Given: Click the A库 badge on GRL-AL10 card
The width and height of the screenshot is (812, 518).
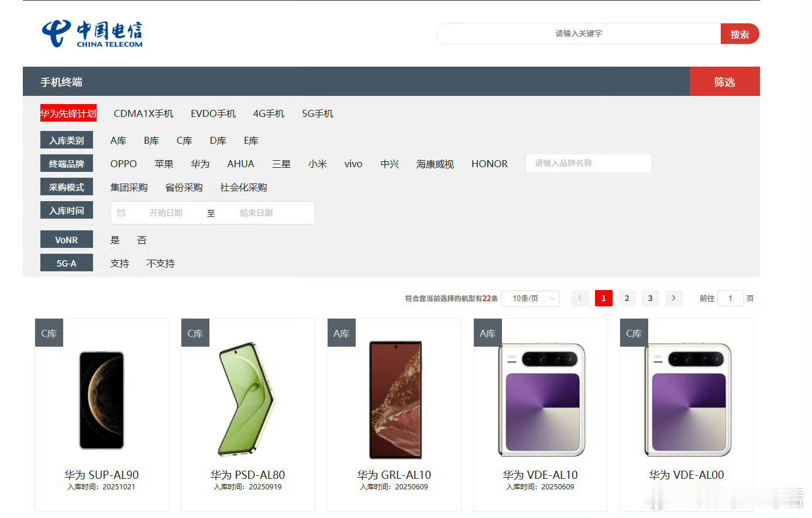Looking at the screenshot, I should tap(342, 333).
